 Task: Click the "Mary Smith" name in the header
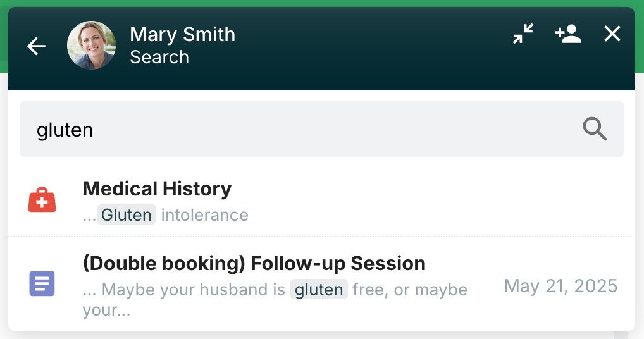click(x=182, y=34)
